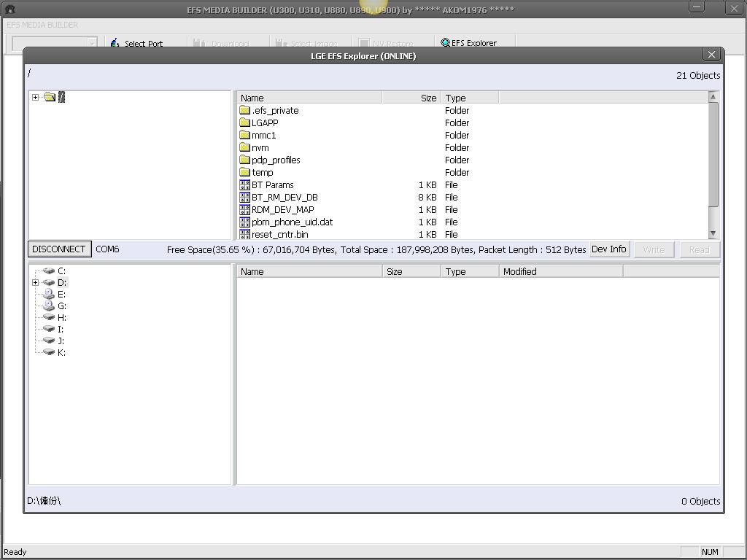This screenshot has height=560, width=747.
Task: Sort local files by Type column header
Action: [x=470, y=271]
